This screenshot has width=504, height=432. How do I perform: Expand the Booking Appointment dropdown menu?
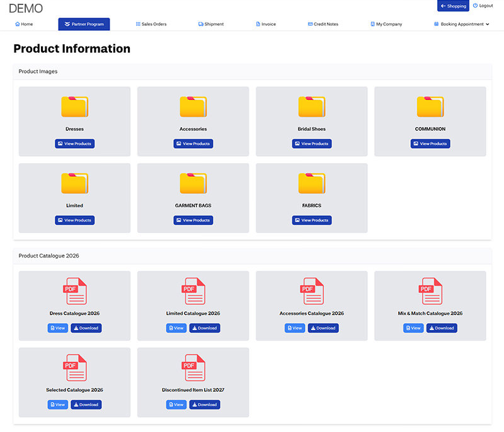coord(462,24)
